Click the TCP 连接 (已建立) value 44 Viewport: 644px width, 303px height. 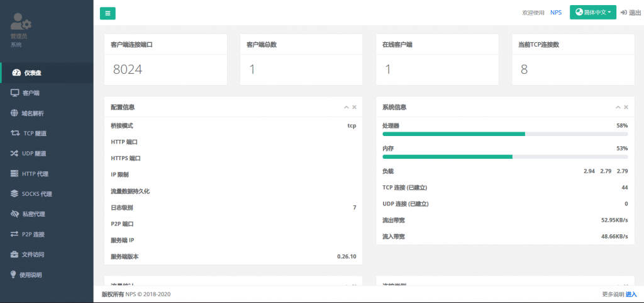point(625,188)
